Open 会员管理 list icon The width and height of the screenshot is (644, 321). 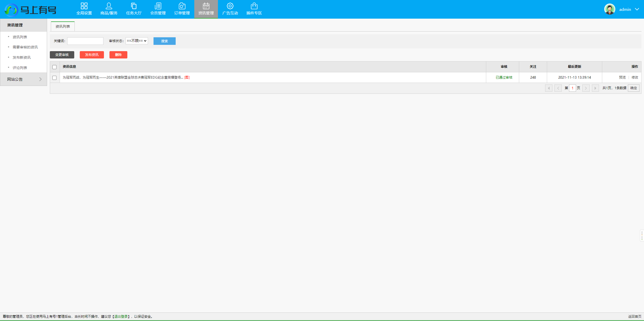(158, 6)
